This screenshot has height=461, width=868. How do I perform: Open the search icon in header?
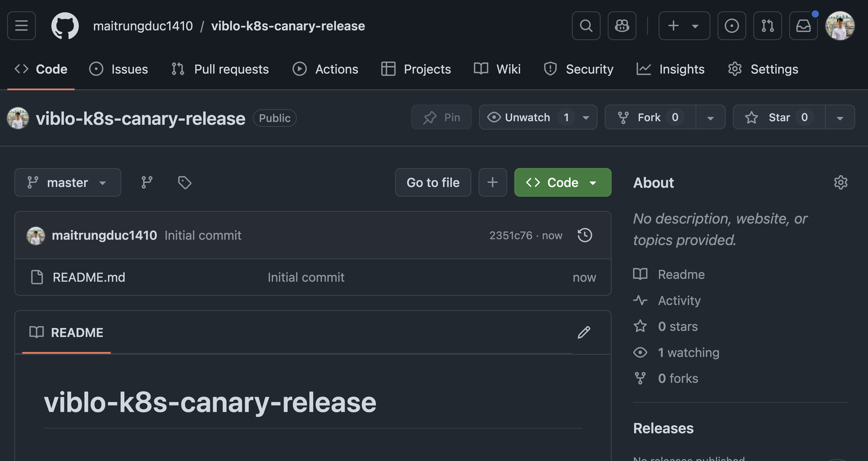tap(586, 26)
